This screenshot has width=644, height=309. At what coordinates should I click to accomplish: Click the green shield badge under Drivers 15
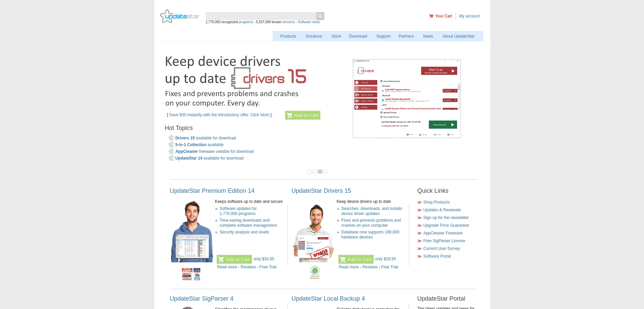point(315,272)
